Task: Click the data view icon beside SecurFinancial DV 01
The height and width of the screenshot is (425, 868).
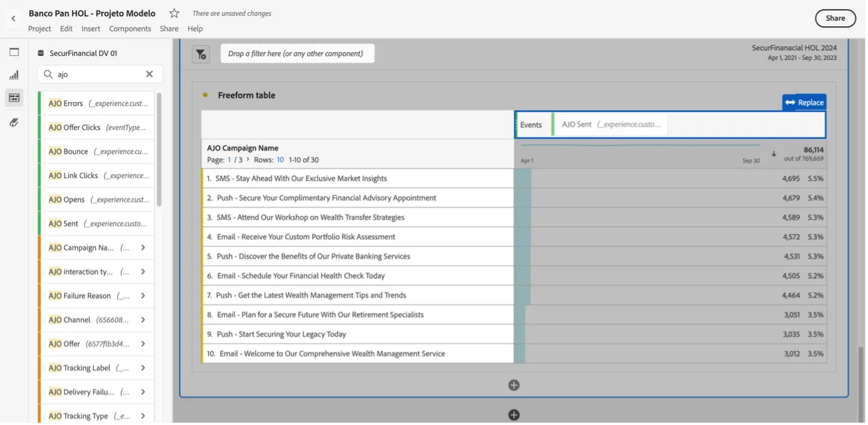Action: 41,53
